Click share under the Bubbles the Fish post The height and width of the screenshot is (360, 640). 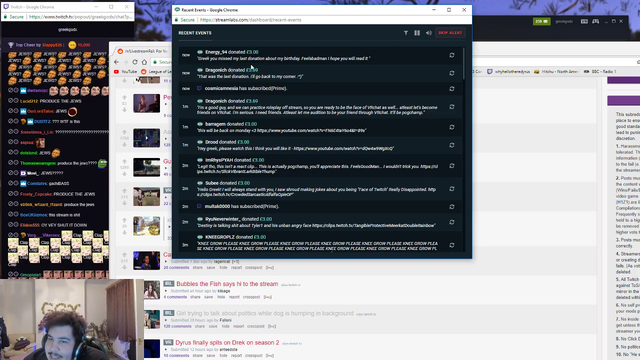coord(196,297)
